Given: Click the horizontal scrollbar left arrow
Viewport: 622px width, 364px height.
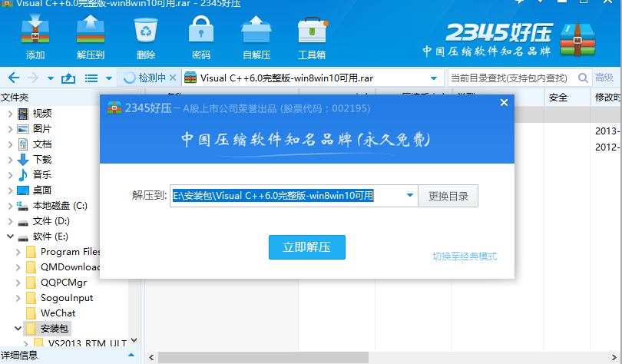Looking at the screenshot, I should pos(151,358).
